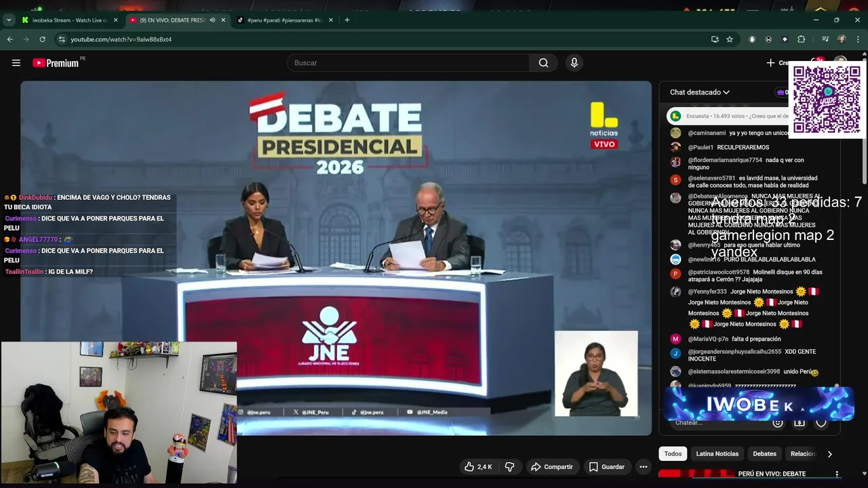This screenshot has width=868, height=488.
Task: Save the video with Guardar
Action: coord(606,467)
